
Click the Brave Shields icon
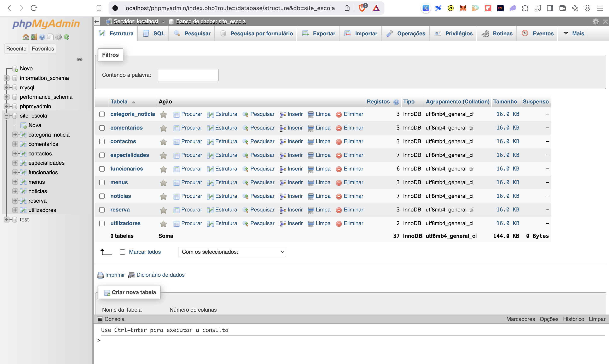[362, 8]
